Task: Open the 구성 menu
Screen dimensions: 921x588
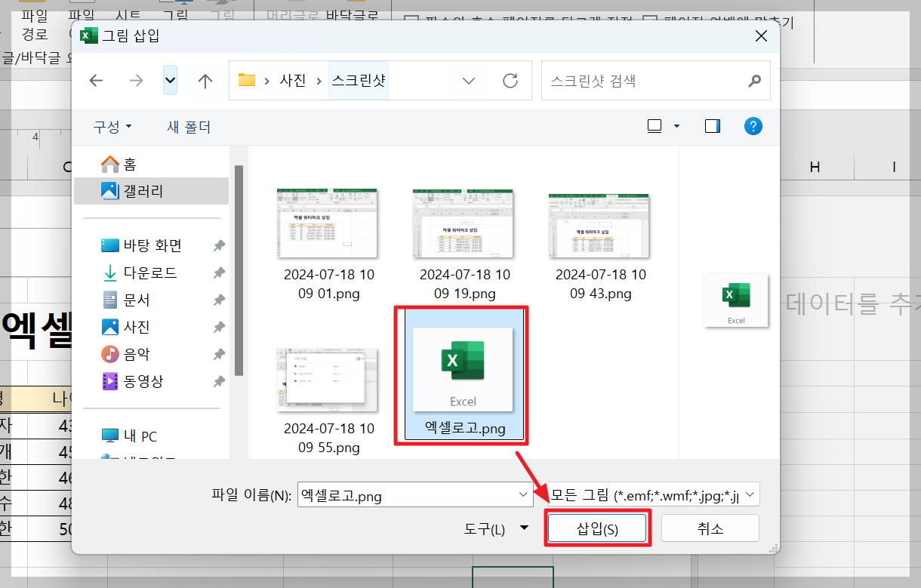Action: tap(109, 127)
